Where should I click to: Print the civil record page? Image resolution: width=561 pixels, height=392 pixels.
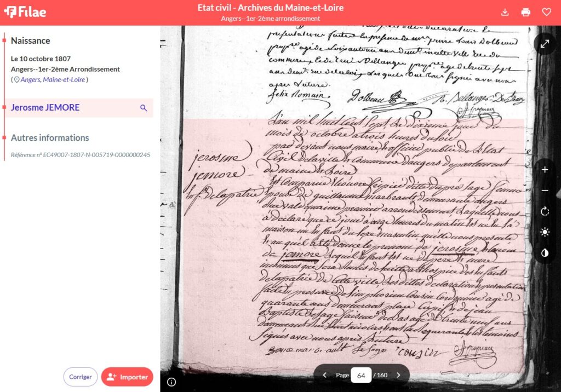[526, 12]
